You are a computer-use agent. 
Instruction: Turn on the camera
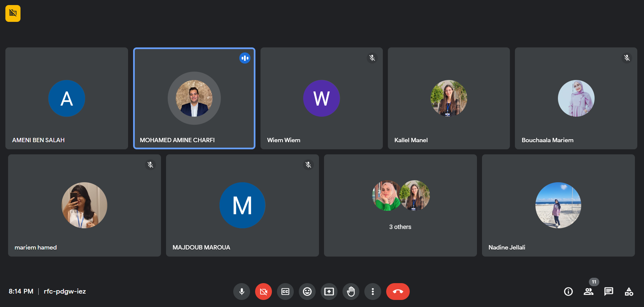[264, 292]
